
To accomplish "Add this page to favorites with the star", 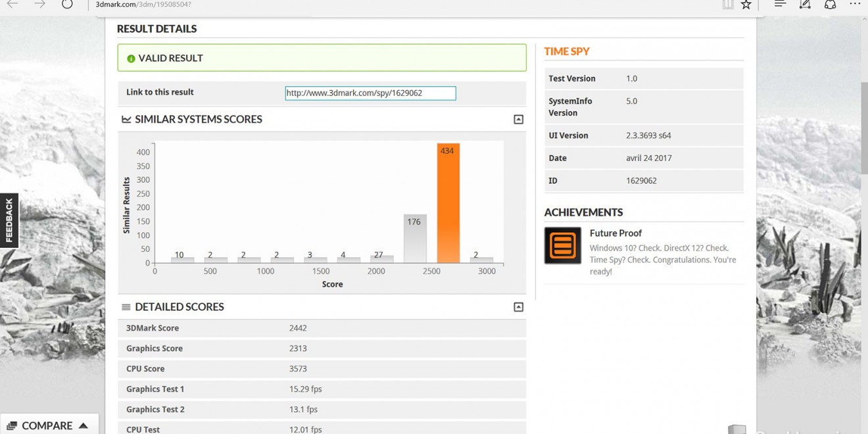I will [746, 5].
